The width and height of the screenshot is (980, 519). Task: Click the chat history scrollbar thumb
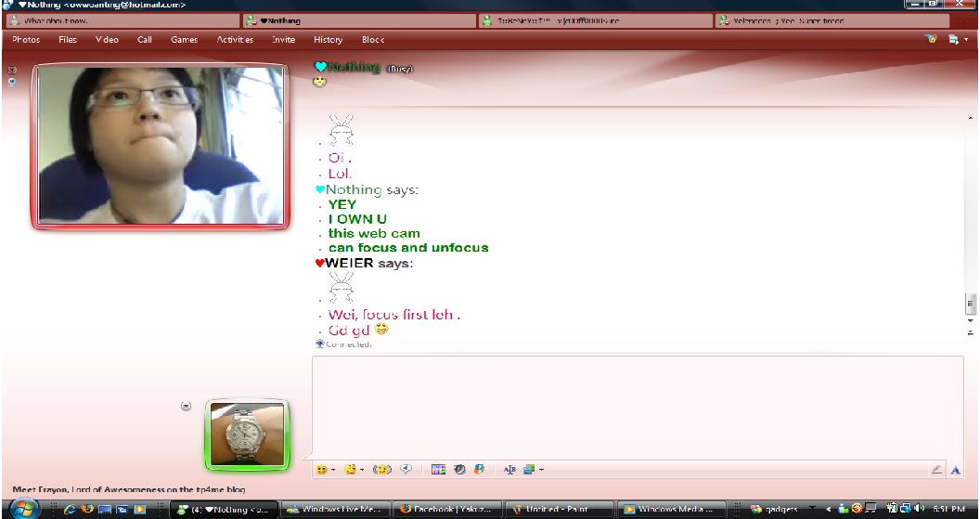tap(970, 304)
